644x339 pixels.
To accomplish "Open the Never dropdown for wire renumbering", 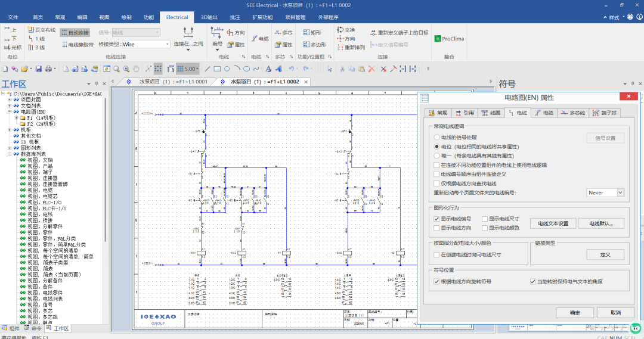I will pyautogui.click(x=606, y=192).
